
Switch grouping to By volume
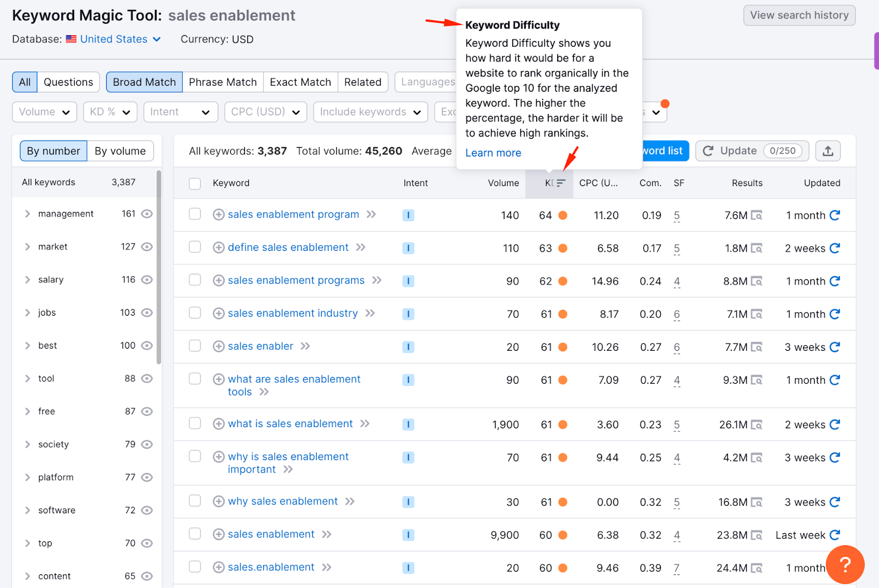coord(120,151)
